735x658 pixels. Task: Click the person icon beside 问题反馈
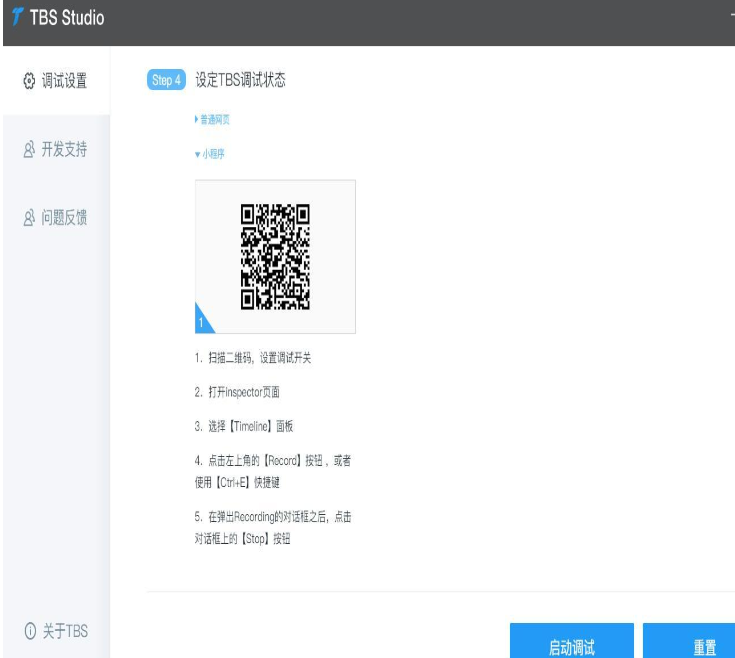point(29,217)
